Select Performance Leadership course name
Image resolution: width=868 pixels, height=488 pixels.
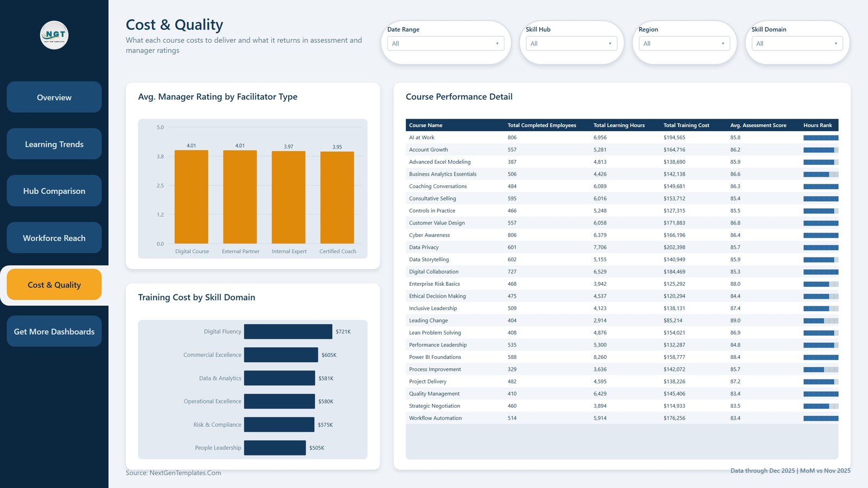[x=438, y=345]
